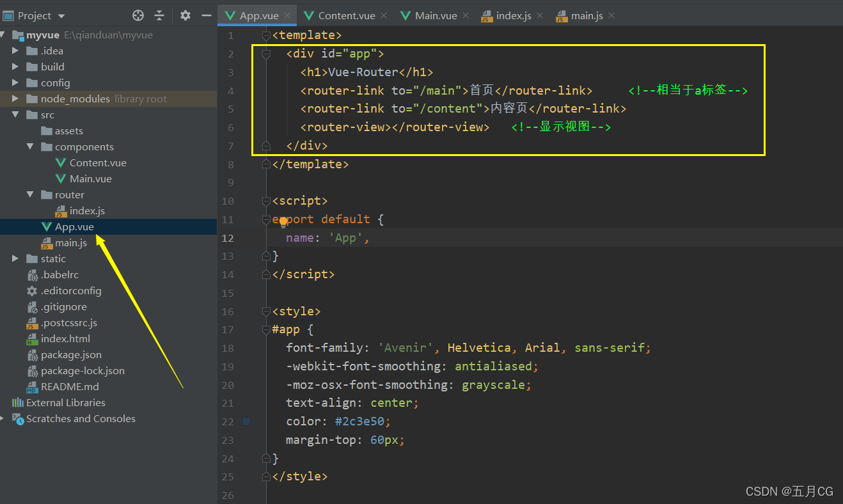The height and width of the screenshot is (504, 843).
Task: Select index.html file
Action: [x=65, y=339]
